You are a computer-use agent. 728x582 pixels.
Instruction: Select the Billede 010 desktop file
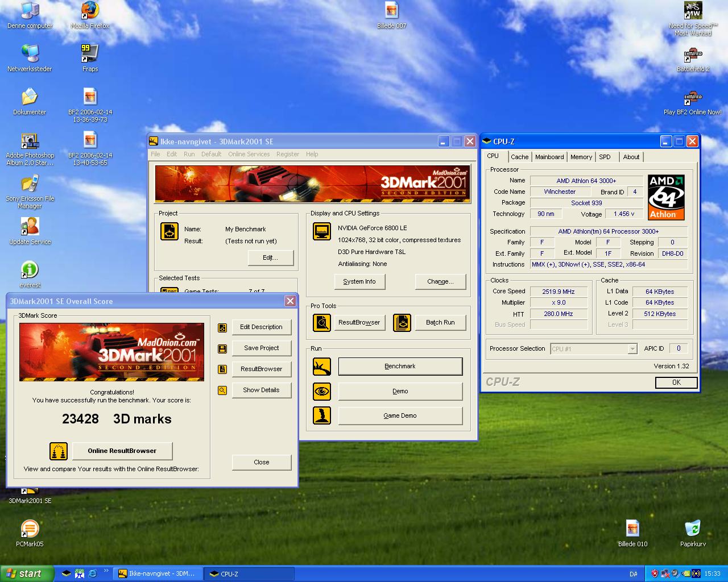point(632,534)
